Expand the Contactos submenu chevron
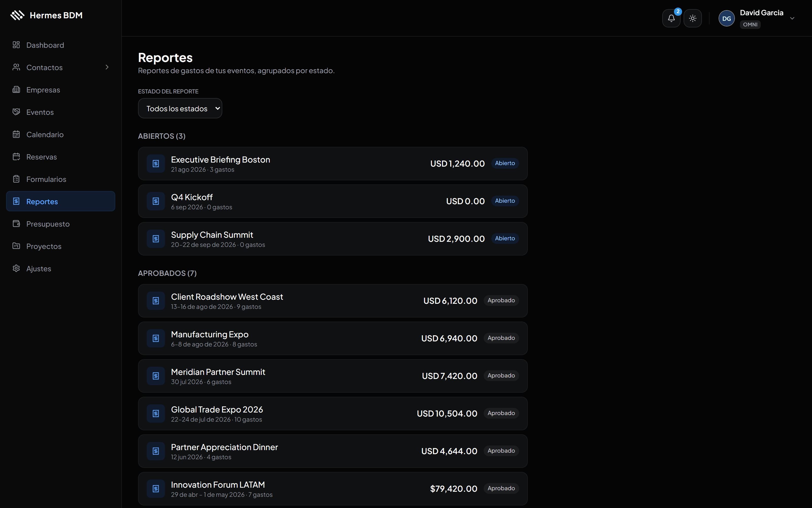Image resolution: width=812 pixels, height=508 pixels. coord(107,67)
